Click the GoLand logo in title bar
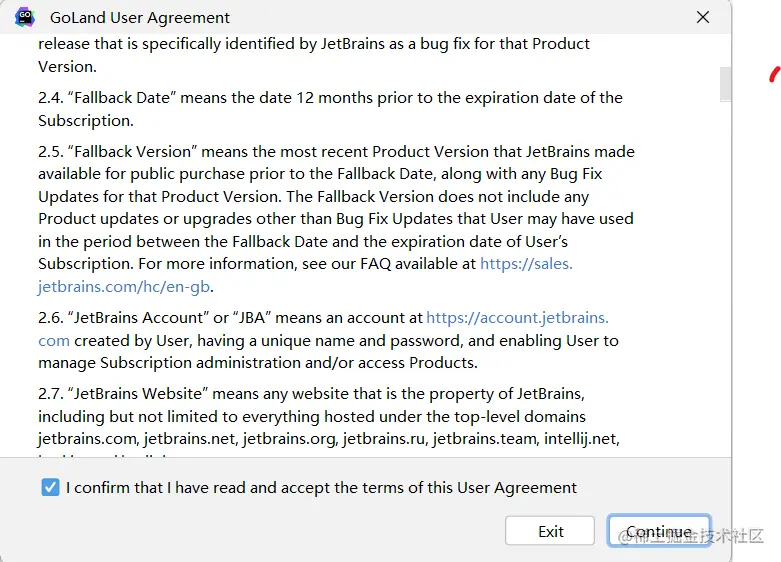Viewport: 781px width, 562px height. click(25, 17)
